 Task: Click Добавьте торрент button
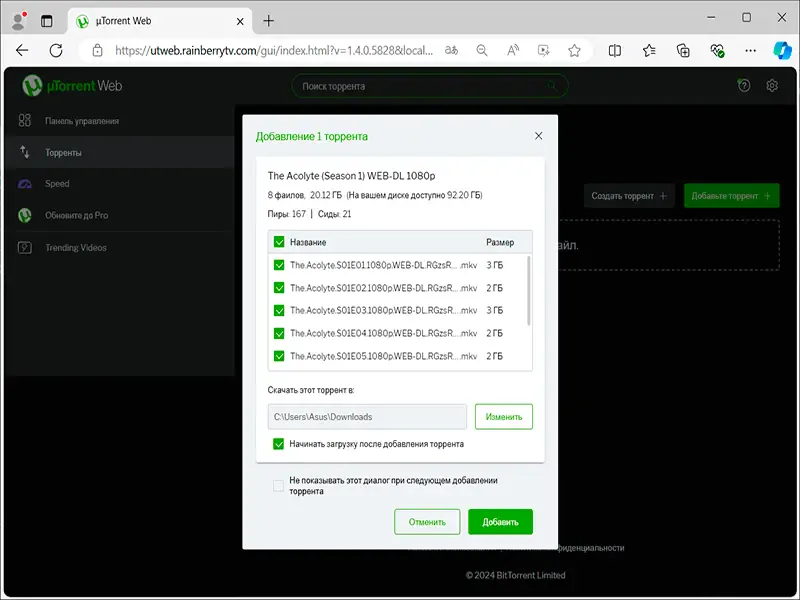pyautogui.click(x=732, y=195)
